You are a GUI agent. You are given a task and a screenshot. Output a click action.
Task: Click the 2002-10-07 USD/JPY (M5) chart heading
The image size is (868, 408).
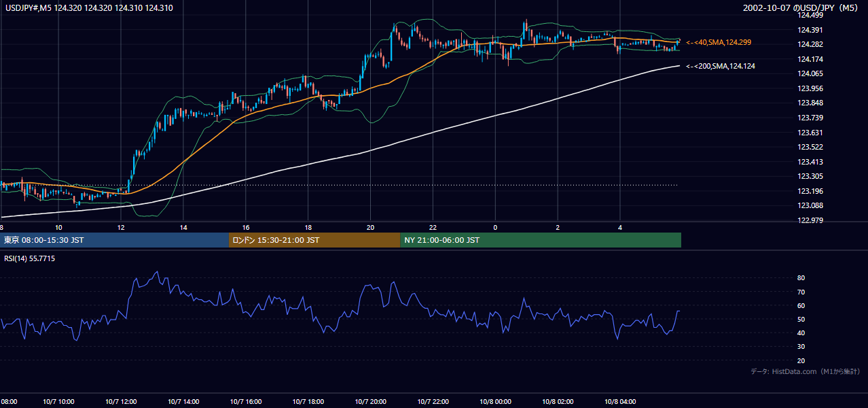[x=801, y=7]
